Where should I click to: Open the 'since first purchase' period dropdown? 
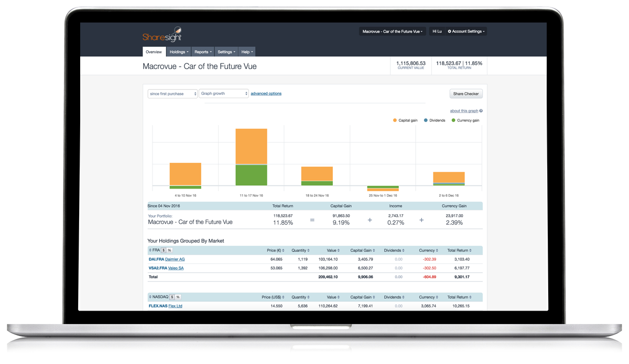point(172,93)
